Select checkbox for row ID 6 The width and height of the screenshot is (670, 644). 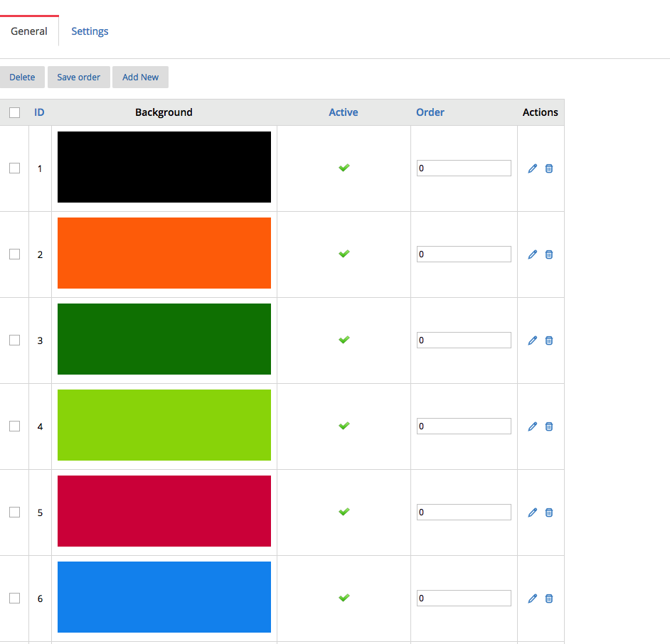click(x=14, y=599)
